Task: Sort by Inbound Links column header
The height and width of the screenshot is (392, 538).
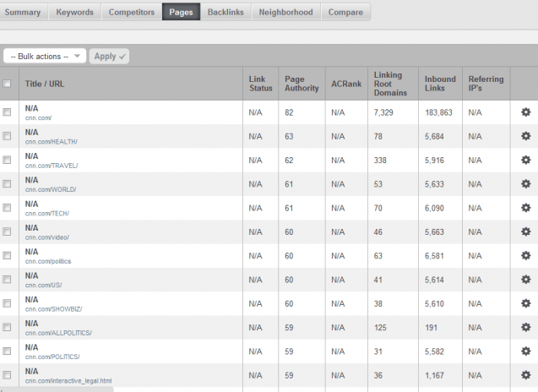Action: pyautogui.click(x=440, y=84)
